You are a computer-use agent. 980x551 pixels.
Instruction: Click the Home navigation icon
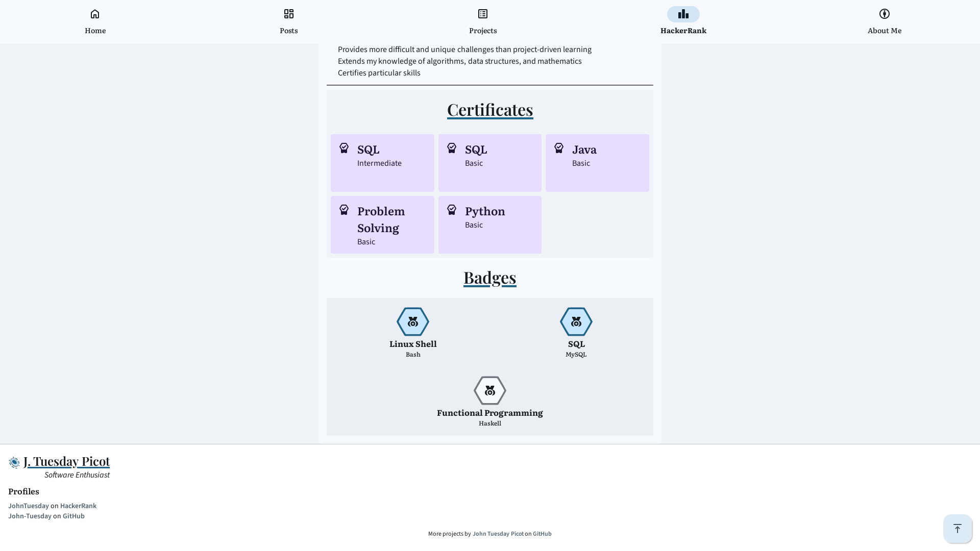pyautogui.click(x=95, y=13)
